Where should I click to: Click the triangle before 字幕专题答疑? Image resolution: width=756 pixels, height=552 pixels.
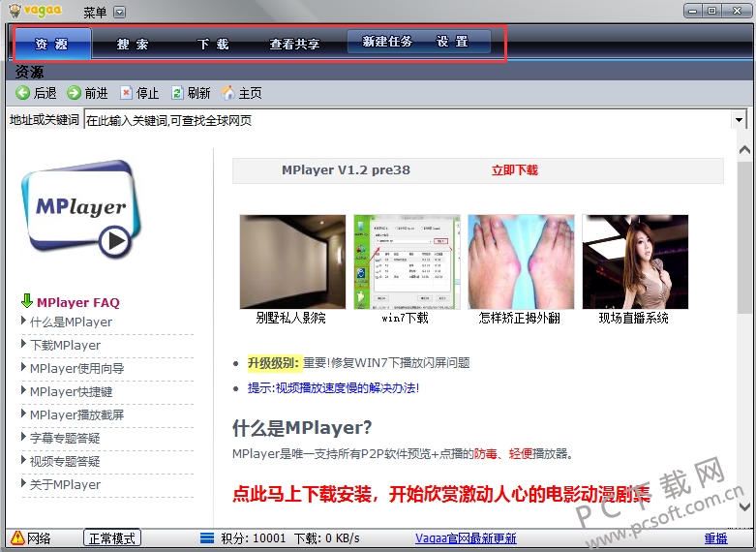point(23,436)
